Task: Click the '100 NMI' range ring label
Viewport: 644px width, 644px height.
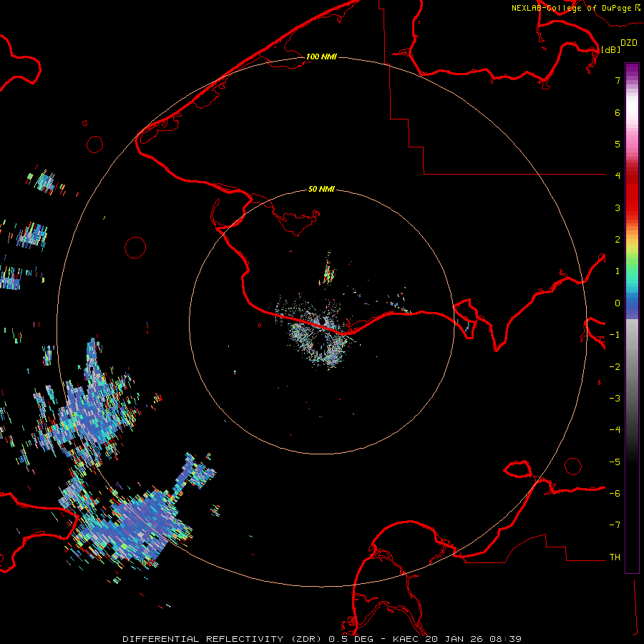Action: coord(321,57)
